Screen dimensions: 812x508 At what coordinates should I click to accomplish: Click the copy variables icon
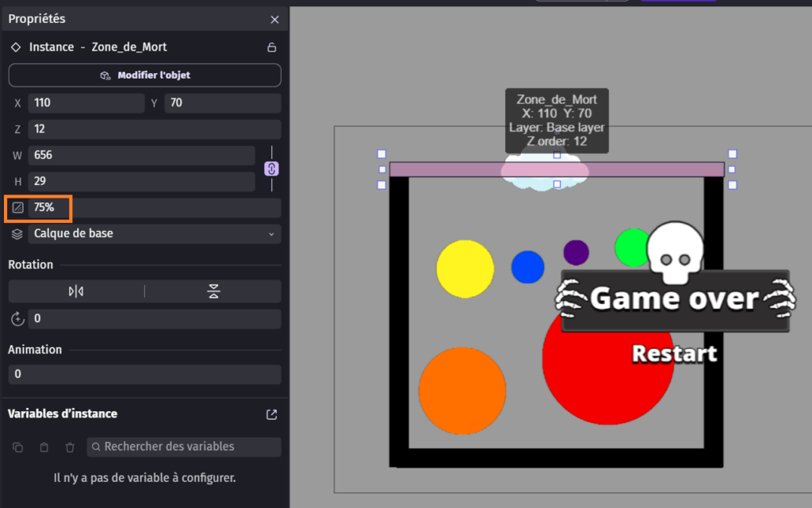[x=17, y=448]
